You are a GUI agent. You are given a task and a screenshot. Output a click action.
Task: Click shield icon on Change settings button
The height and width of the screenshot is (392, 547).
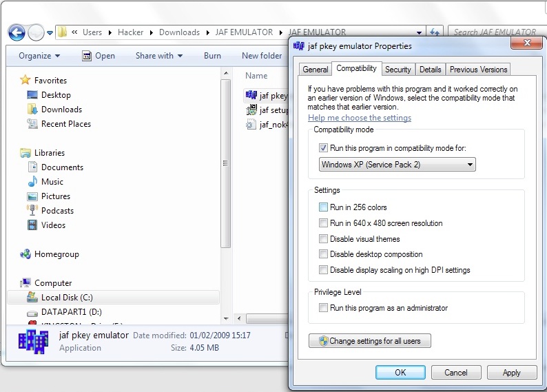click(323, 341)
